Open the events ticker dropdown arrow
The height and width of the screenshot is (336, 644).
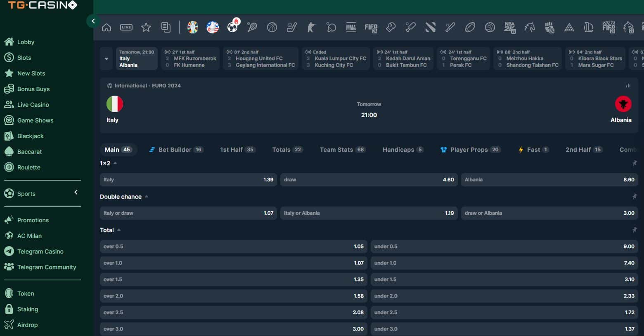[x=107, y=59]
